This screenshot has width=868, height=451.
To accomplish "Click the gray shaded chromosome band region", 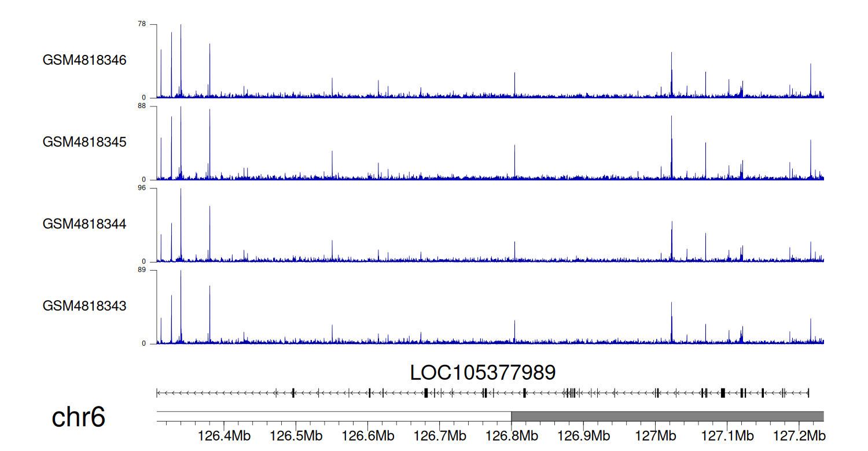I will pos(667,416).
